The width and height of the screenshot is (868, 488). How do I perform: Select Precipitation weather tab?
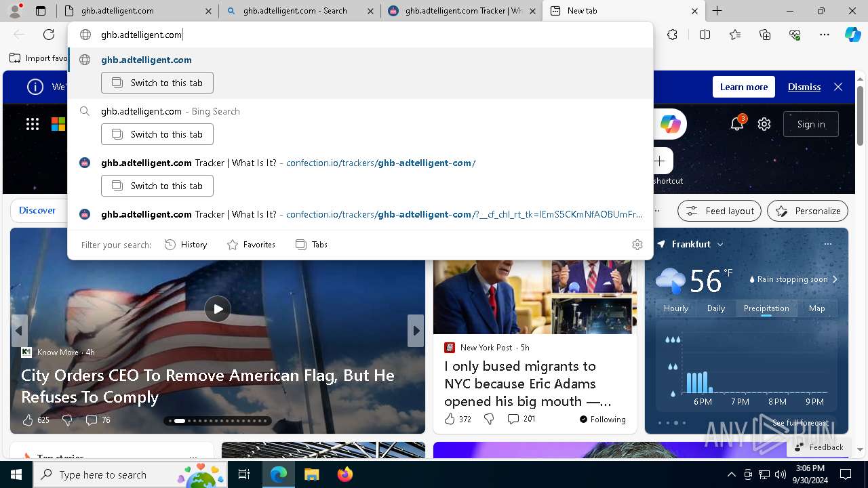tap(766, 308)
